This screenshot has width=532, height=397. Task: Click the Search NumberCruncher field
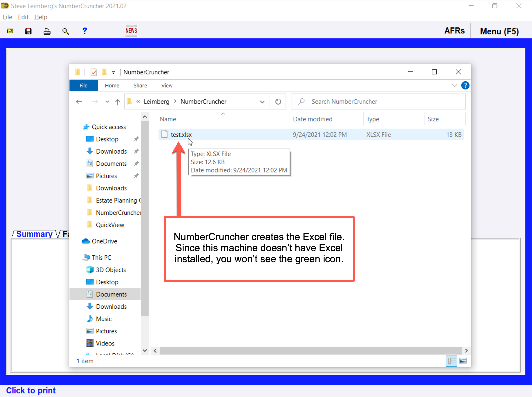[x=378, y=102]
